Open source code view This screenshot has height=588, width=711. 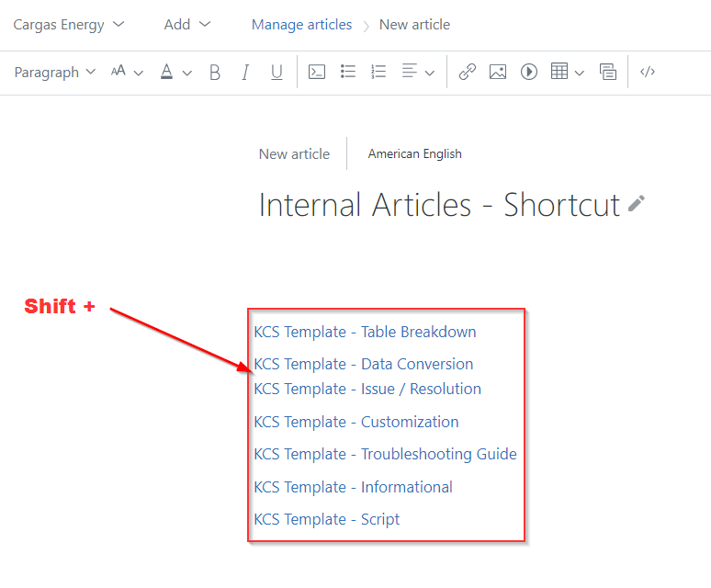coord(648,72)
